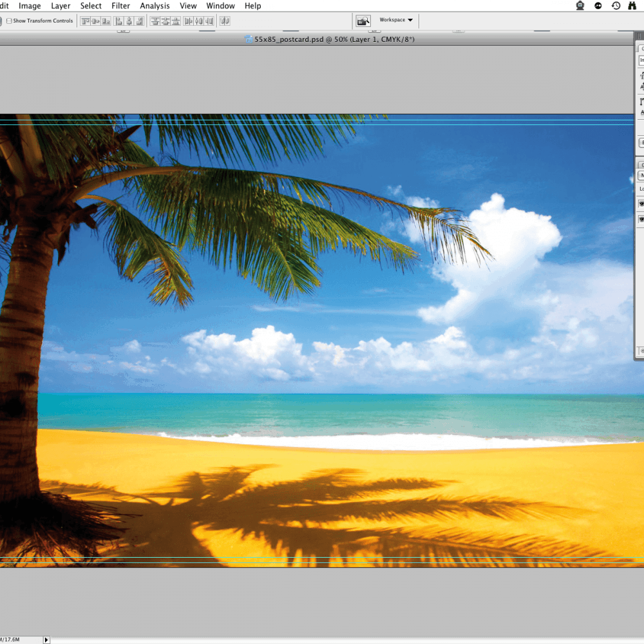The height and width of the screenshot is (644, 644).
Task: Click the distribute left edges icon
Action: click(x=189, y=21)
